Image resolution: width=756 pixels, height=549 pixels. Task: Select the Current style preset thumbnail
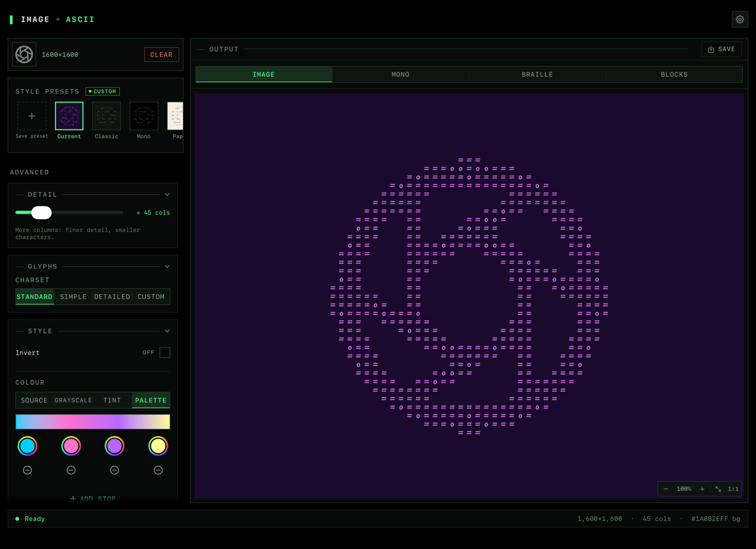pyautogui.click(x=69, y=116)
